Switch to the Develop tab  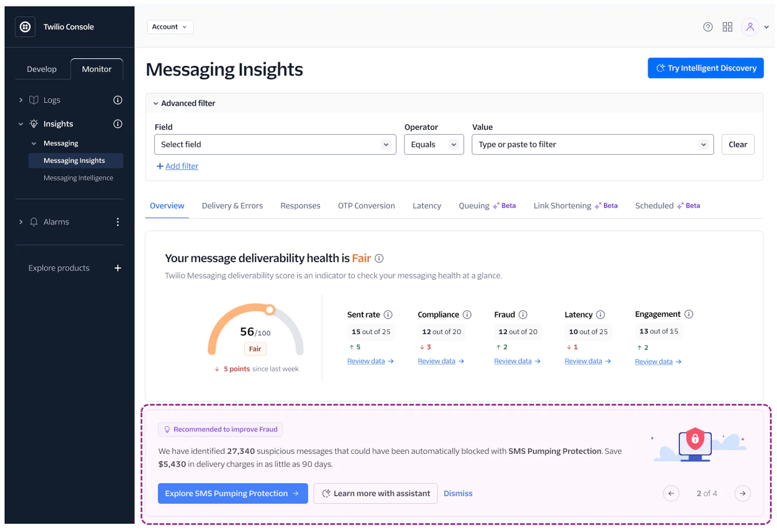pyautogui.click(x=42, y=69)
